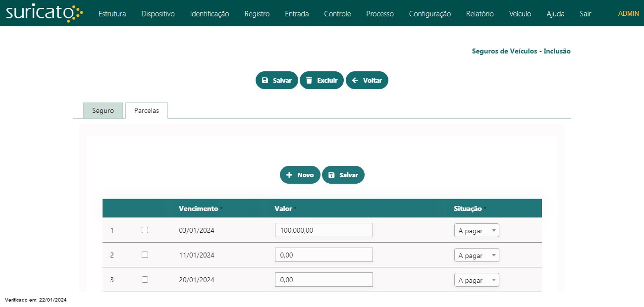This screenshot has height=307, width=644.
Task: Click the trash can icon on Excluir
Action: [309, 80]
